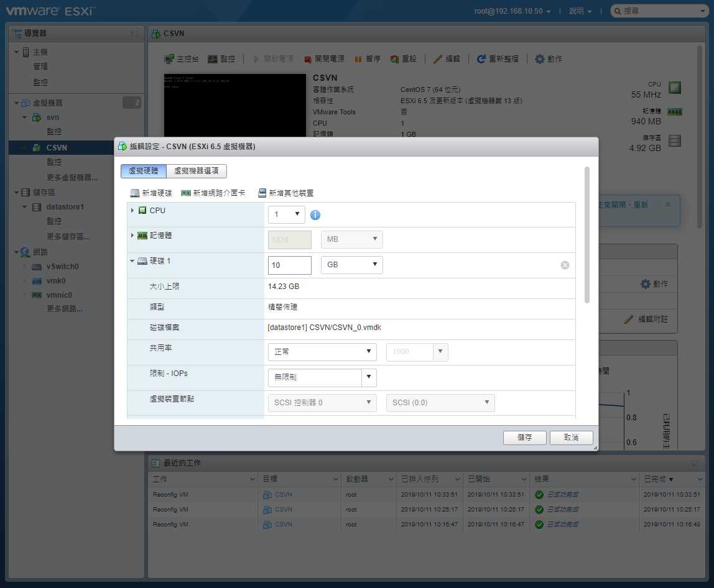Click the hard disk size input field
Screen dimensions: 714x588
pos(290,265)
